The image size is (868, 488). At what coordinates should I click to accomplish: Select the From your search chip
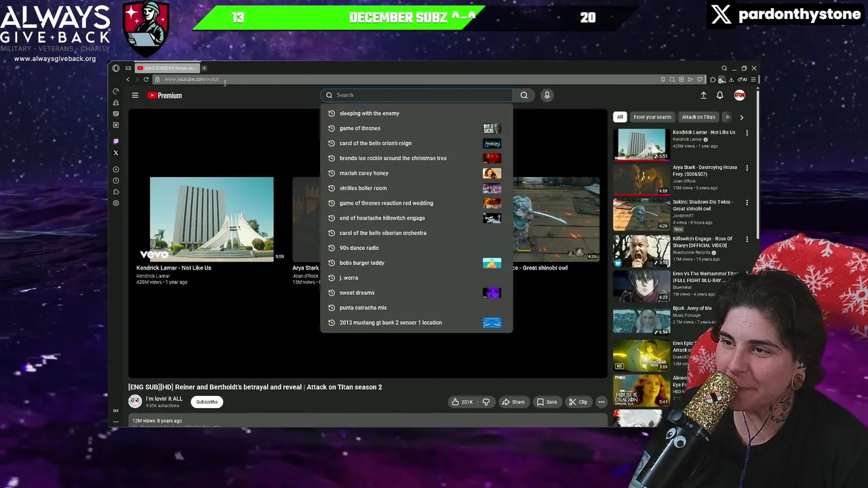652,117
